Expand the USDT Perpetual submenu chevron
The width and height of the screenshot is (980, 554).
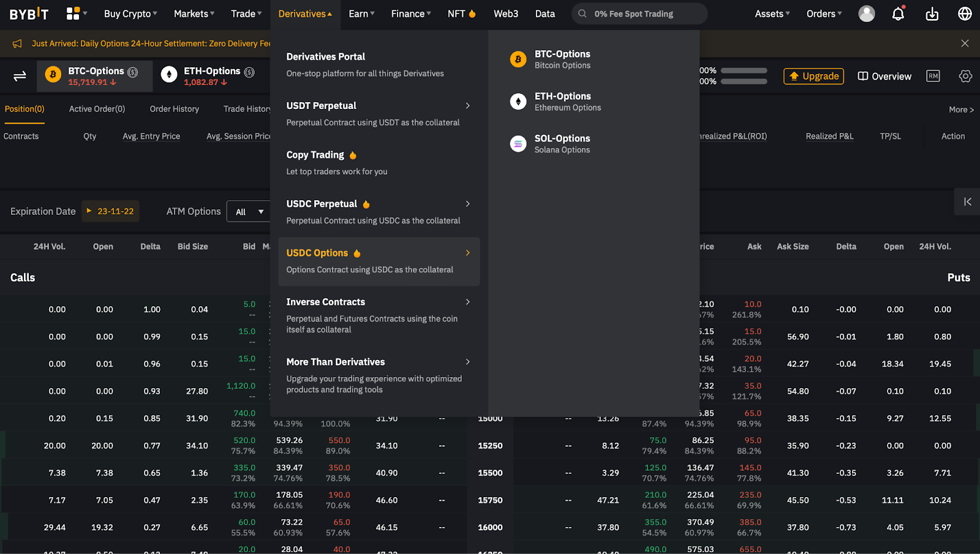tap(468, 106)
